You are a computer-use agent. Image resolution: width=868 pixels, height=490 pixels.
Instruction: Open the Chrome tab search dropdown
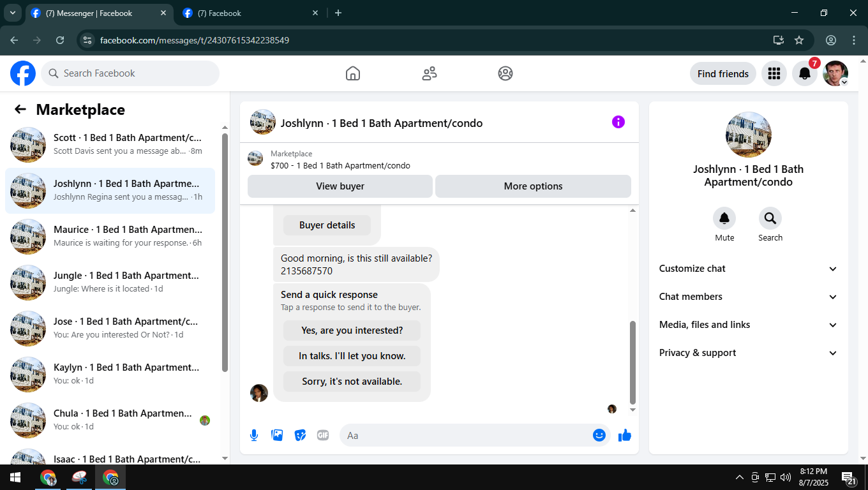pos(12,13)
